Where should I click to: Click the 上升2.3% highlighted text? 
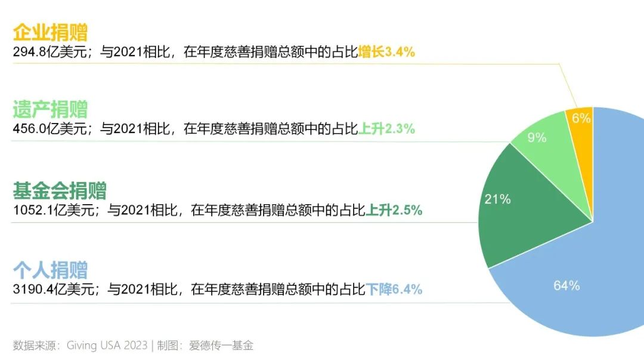(x=386, y=129)
